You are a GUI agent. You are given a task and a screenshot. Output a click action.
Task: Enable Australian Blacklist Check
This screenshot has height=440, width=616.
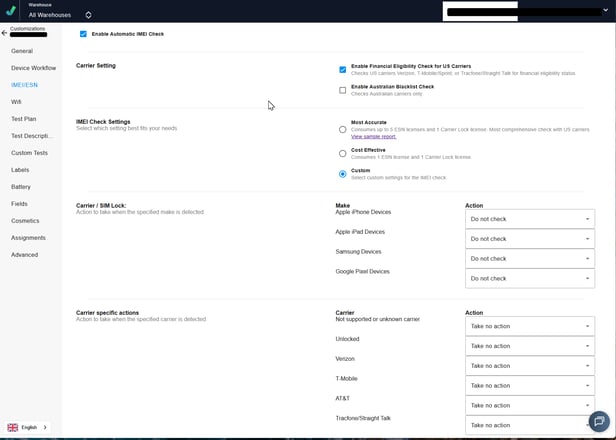pos(343,90)
